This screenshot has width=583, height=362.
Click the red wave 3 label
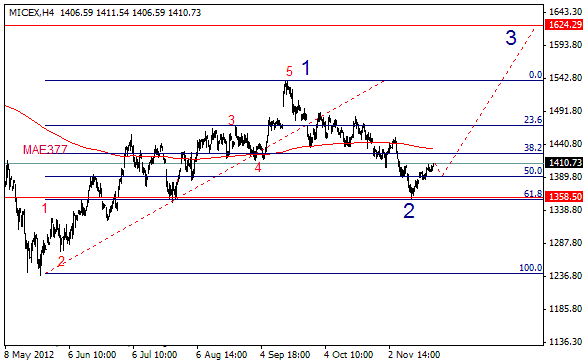pos(231,120)
